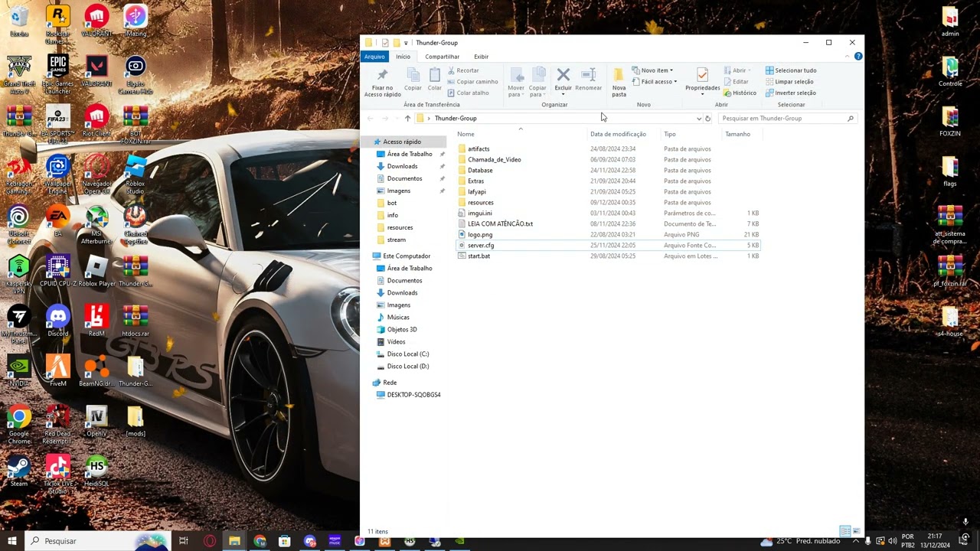
Task: Sort by Data de modificação column
Action: tap(623, 134)
